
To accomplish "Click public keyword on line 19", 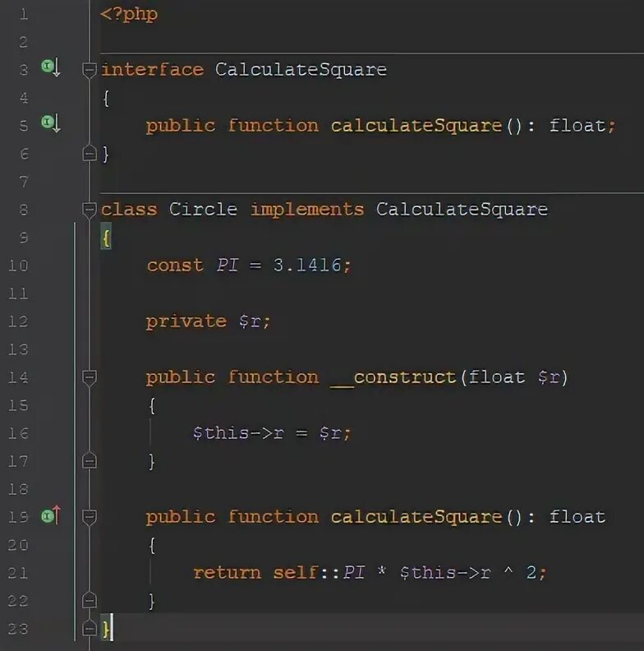I will [181, 518].
